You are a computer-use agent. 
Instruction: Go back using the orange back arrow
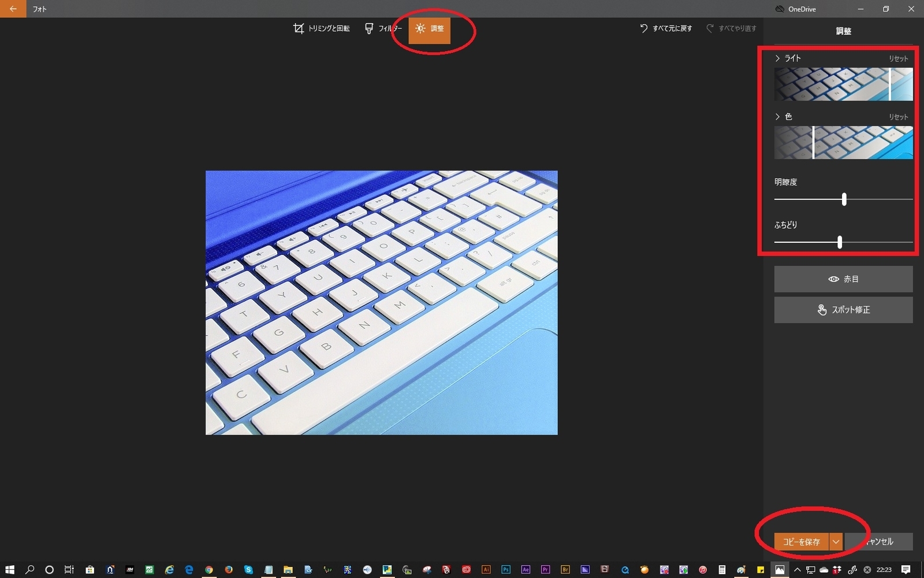(x=13, y=9)
